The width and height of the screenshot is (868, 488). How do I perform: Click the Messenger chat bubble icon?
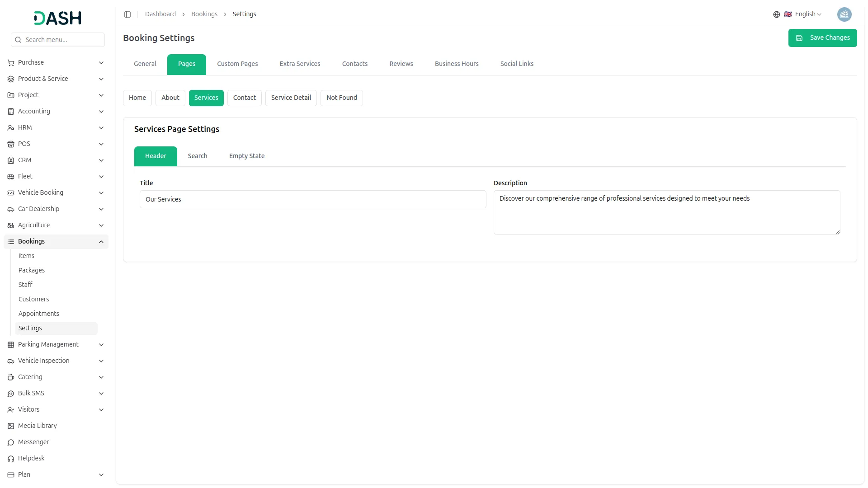tap(11, 442)
